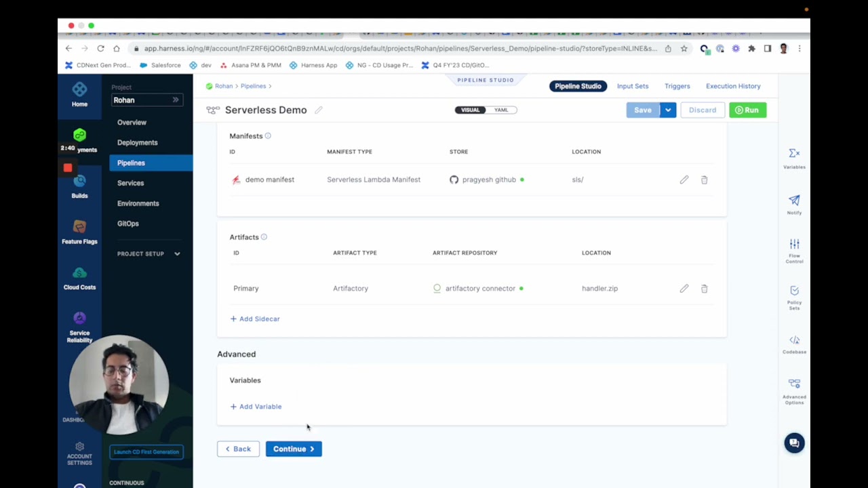Select Pipelines in the sidebar

[x=151, y=163]
